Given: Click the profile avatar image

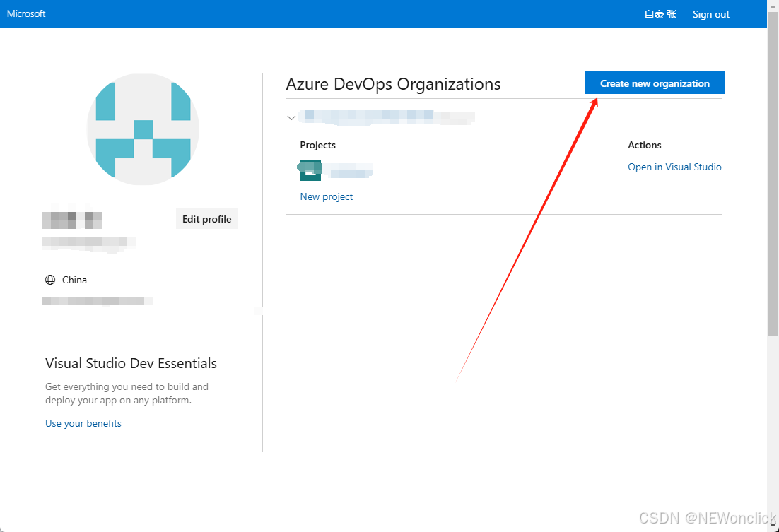Looking at the screenshot, I should pyautogui.click(x=143, y=129).
